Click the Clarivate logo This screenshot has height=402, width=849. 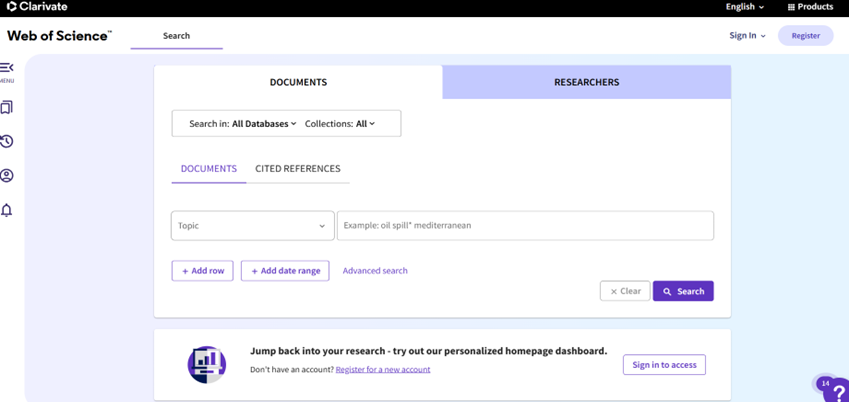37,7
